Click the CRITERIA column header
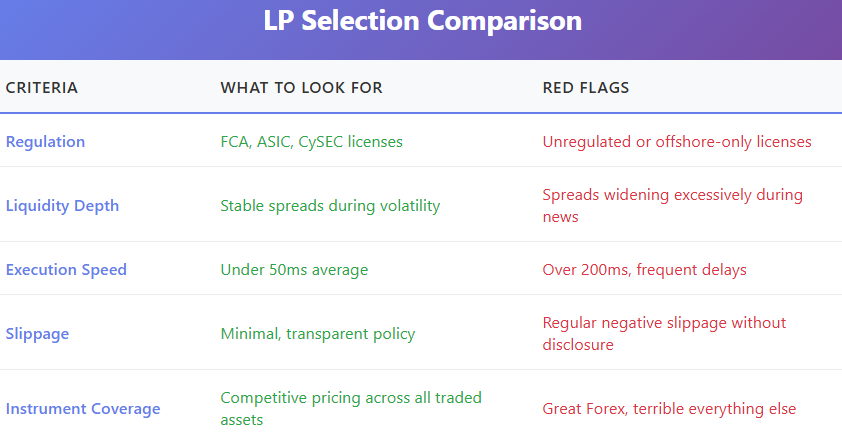This screenshot has height=437, width=842. coord(42,88)
